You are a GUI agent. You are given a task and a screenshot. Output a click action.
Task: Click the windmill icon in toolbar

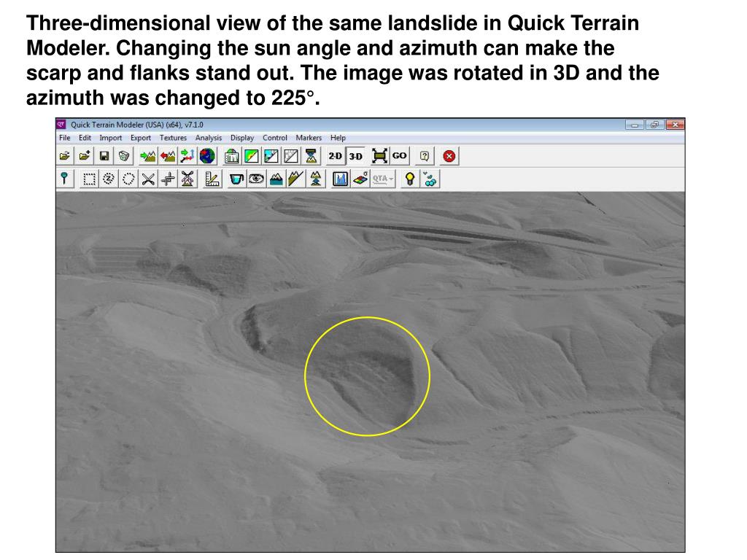pyautogui.click(x=187, y=179)
